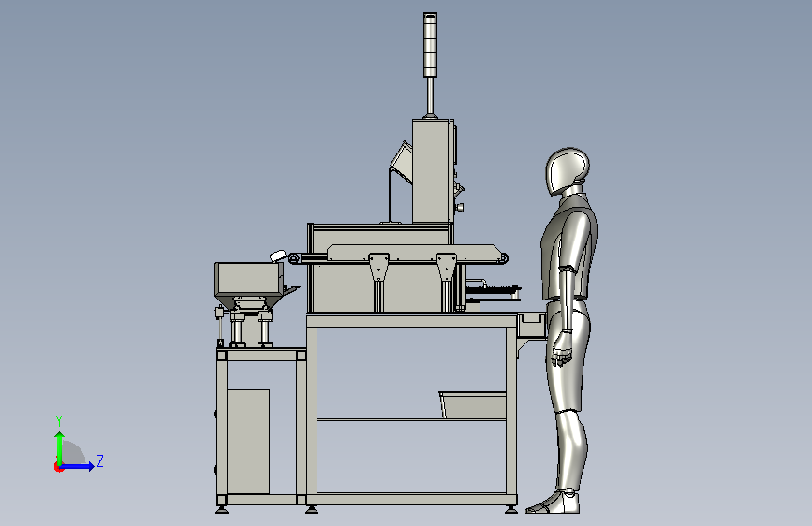This screenshot has width=812, height=526.
Task: Select the tilted monitor screen behind the cabinet
Action: [x=401, y=163]
